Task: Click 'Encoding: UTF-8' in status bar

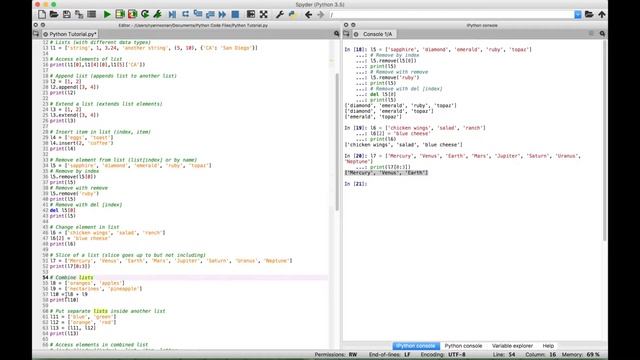Action: point(443,355)
